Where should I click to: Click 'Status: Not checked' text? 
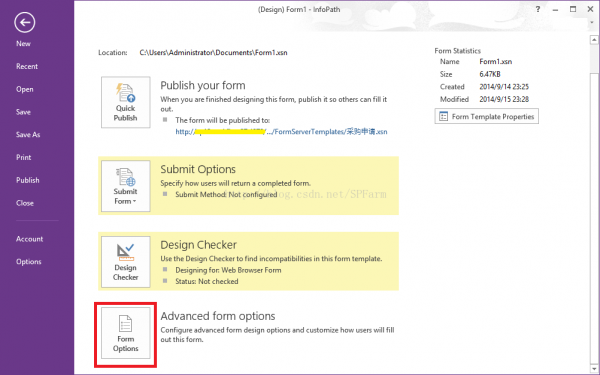click(207, 281)
